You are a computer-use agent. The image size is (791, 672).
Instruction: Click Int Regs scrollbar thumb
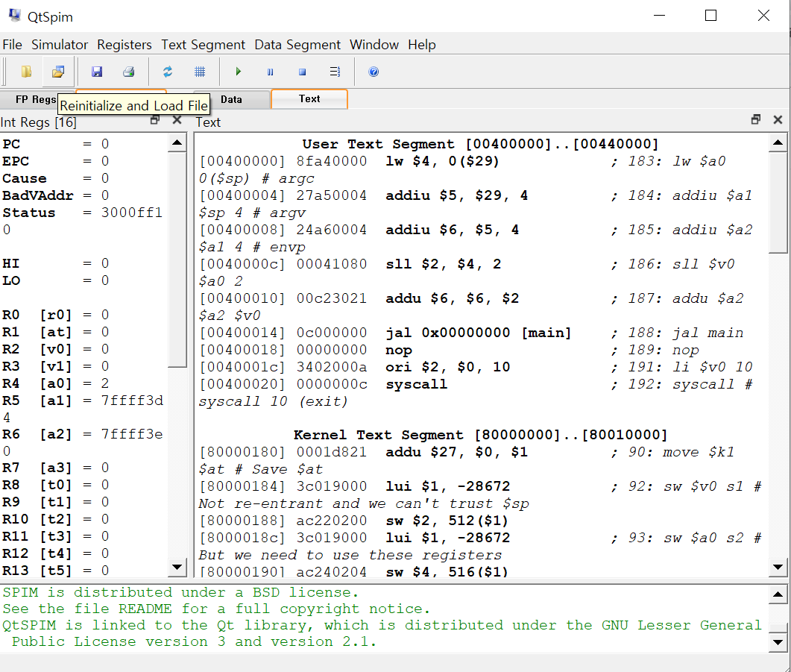coord(177,260)
